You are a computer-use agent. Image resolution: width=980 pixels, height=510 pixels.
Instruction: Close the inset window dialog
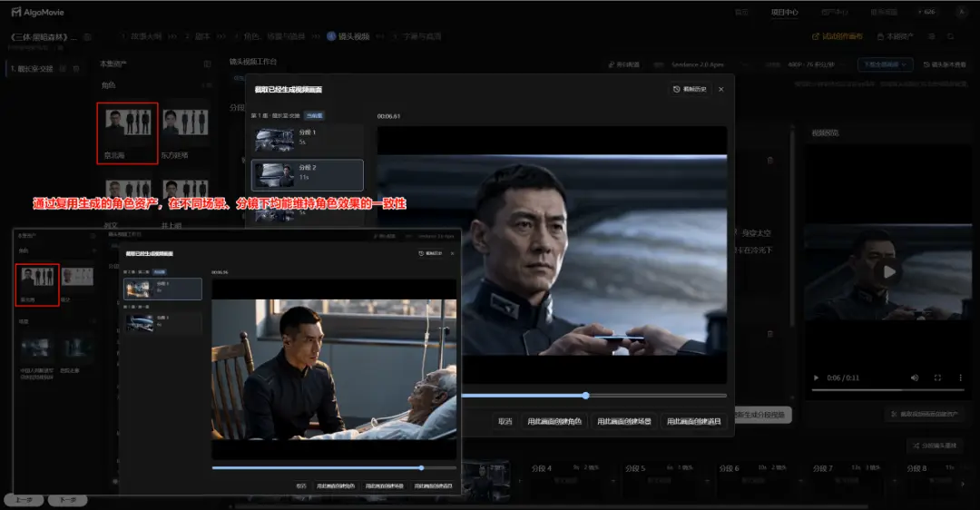[x=453, y=253]
